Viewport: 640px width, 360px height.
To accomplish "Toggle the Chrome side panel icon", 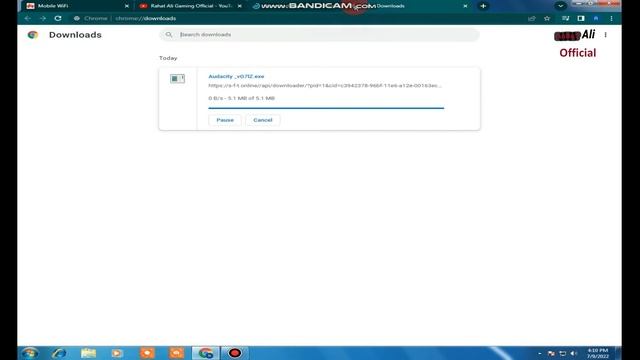I will 581,18.
